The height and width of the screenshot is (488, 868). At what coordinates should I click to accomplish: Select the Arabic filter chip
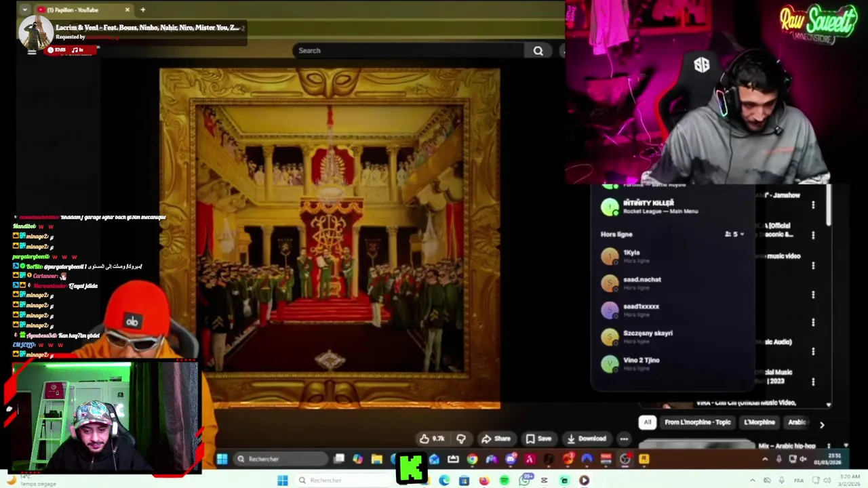[797, 422]
